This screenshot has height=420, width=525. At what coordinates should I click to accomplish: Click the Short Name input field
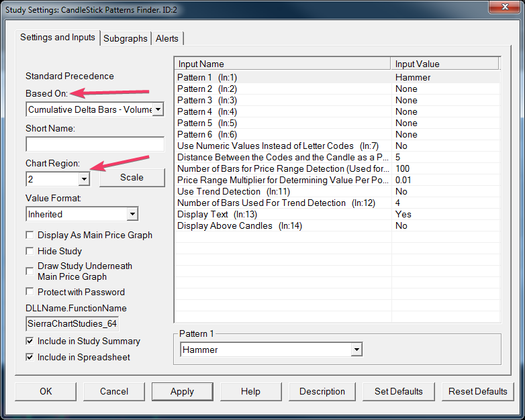tap(95, 144)
